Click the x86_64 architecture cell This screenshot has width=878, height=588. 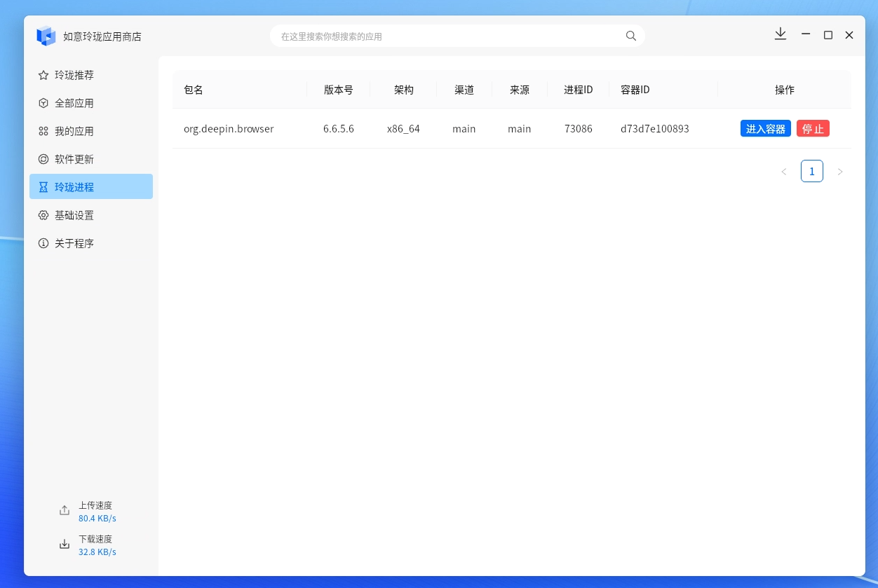pos(403,129)
